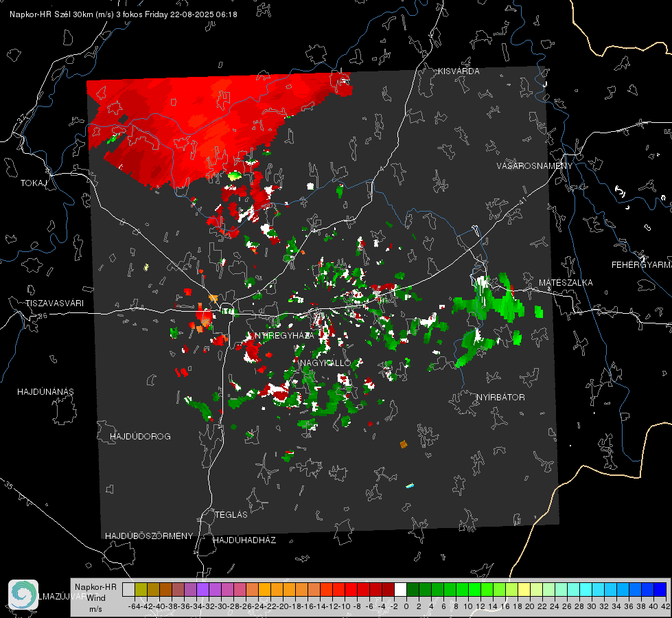Select the TOKAJ city label
The width and height of the screenshot is (672, 618).
34,183
